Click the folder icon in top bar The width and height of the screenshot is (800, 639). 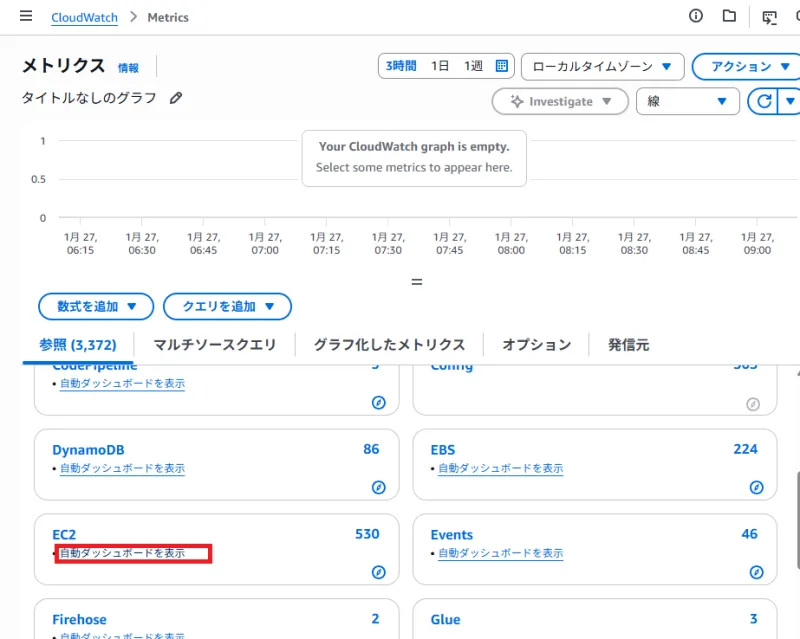click(x=729, y=16)
